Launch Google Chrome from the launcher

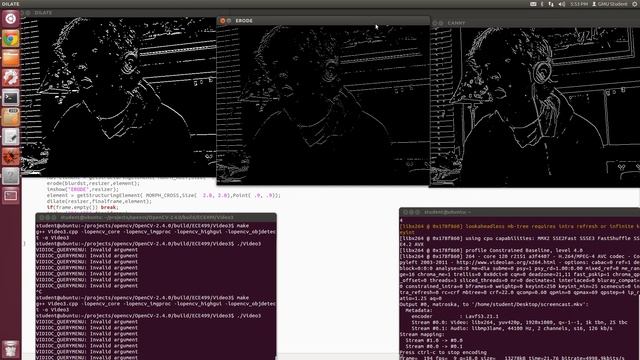coord(11,39)
